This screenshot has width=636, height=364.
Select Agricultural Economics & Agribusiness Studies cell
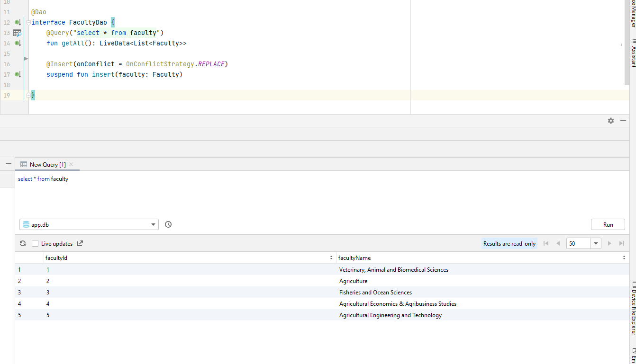coord(482,304)
